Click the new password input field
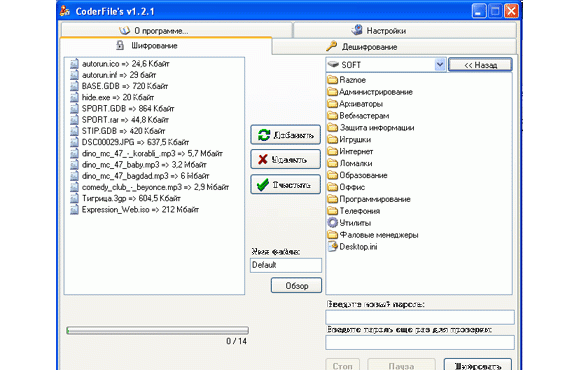Image resolution: width=580 pixels, height=370 pixels. coord(420,317)
